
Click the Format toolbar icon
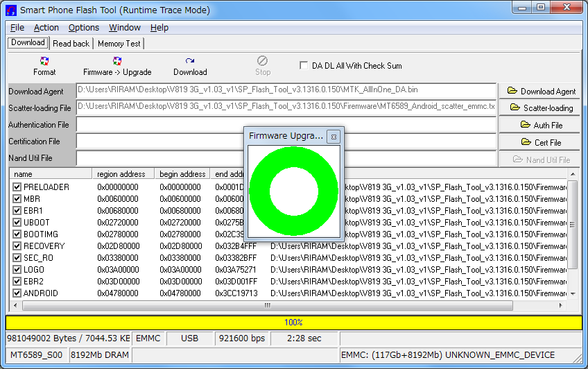coord(44,61)
